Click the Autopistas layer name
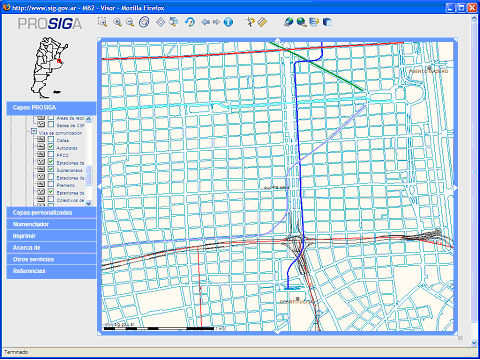 [x=67, y=148]
